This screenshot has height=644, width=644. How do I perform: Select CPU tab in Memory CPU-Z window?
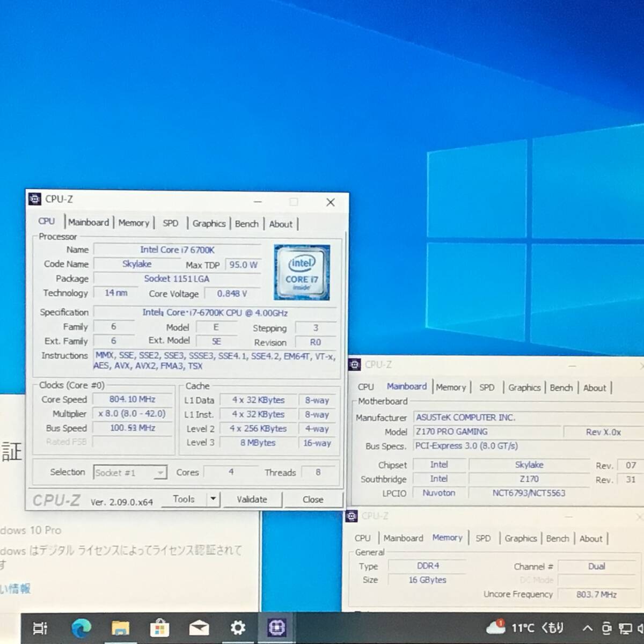[x=363, y=538]
